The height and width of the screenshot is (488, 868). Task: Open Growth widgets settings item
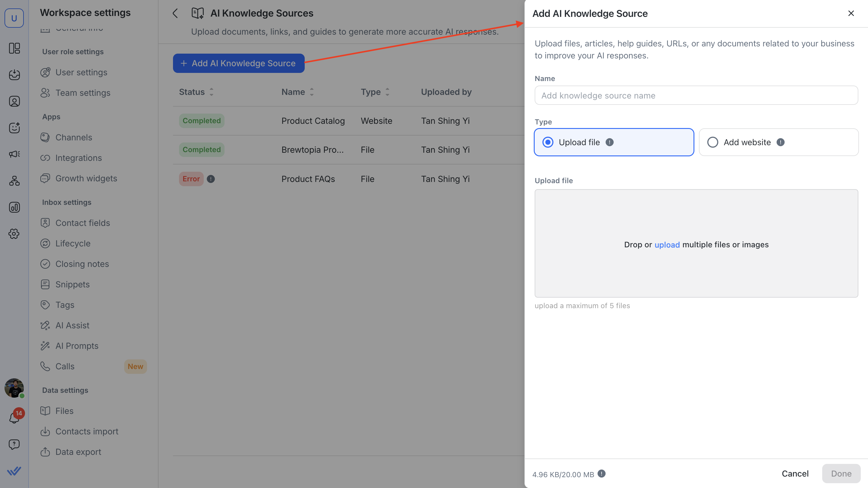coord(86,179)
